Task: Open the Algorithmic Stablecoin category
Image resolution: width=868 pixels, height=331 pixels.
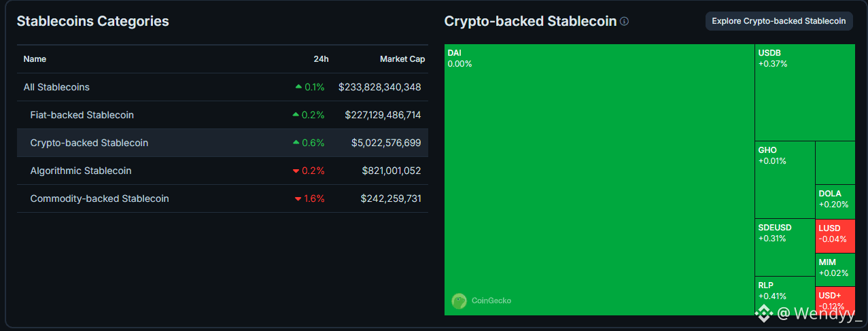Action: (81, 171)
